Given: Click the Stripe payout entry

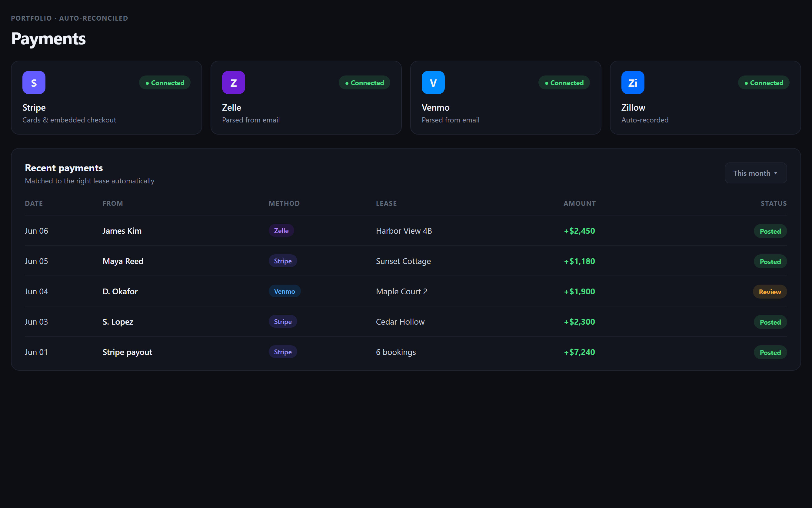Looking at the screenshot, I should pos(127,352).
